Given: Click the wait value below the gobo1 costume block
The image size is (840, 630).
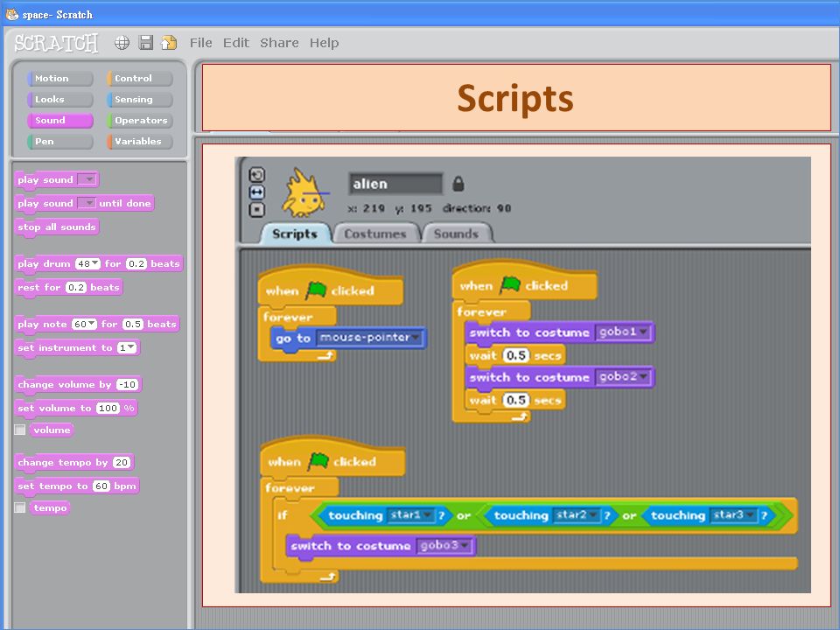Looking at the screenshot, I should pos(516,355).
